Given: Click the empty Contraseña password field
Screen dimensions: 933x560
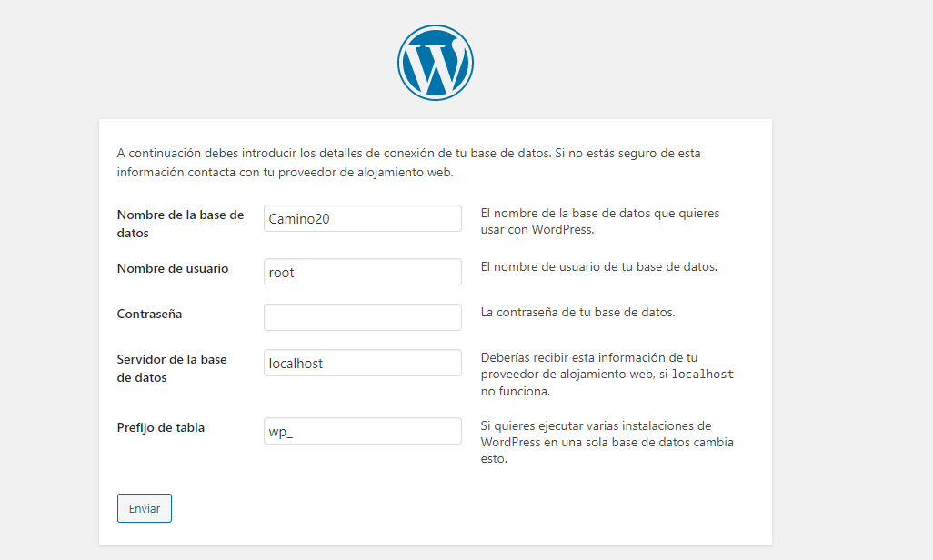Looking at the screenshot, I should click(x=362, y=317).
